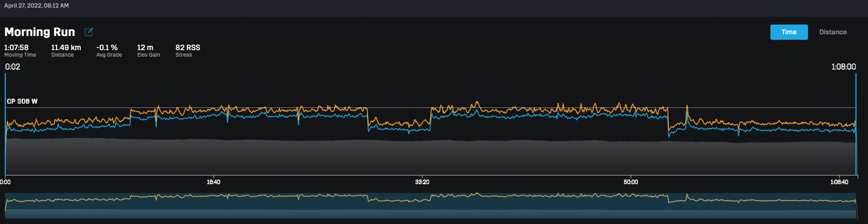Click the right blue range handle at 1:08:00
This screenshot has height=224, width=868.
[856, 123]
